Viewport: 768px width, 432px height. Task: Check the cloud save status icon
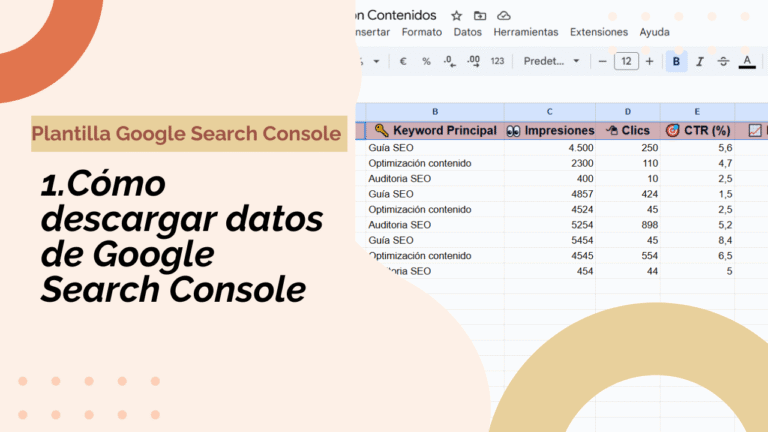tap(504, 16)
